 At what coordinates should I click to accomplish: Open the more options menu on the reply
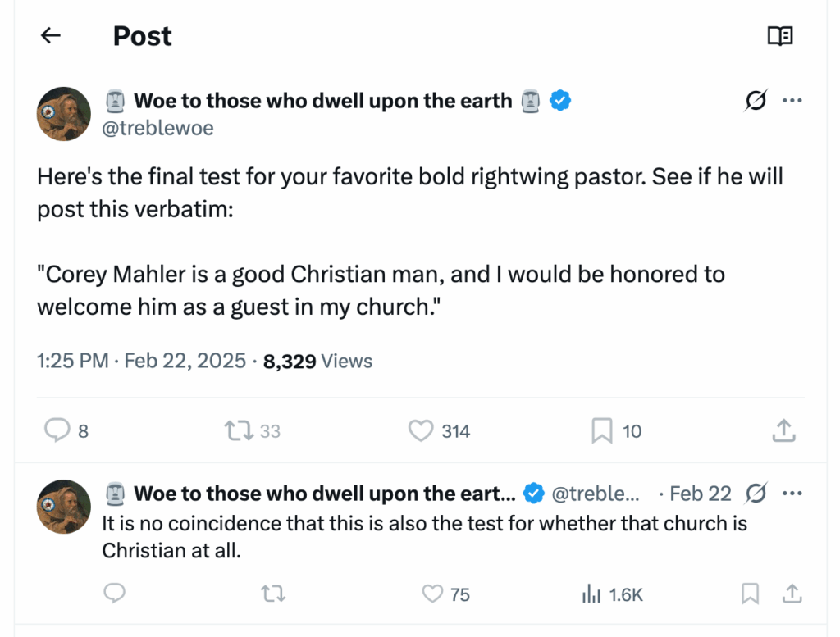point(792,493)
